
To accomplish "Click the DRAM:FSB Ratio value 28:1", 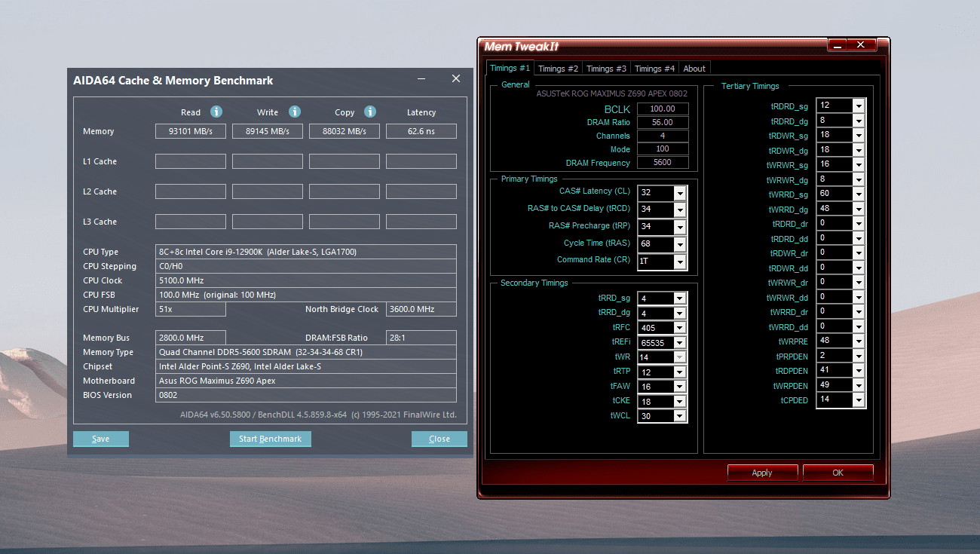I will (421, 338).
